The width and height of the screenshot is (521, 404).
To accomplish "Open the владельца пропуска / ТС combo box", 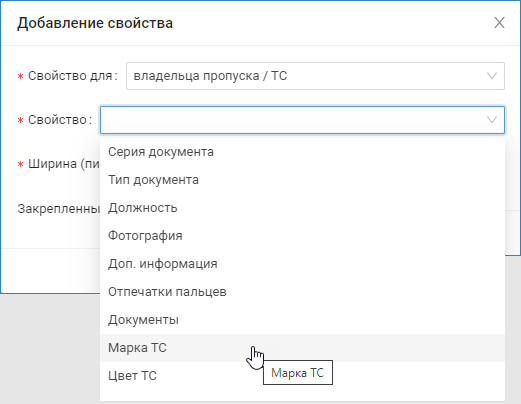I will [315, 76].
